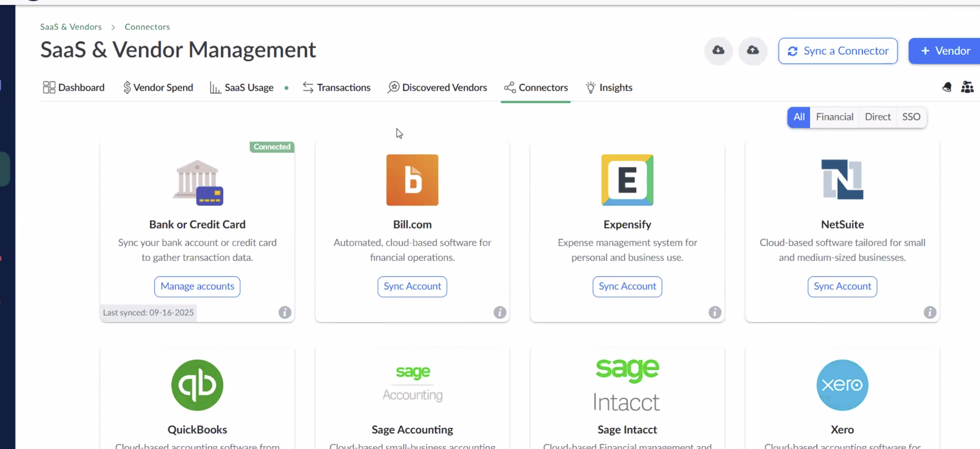This screenshot has height=449, width=980.
Task: Click the Xero logo
Action: (842, 385)
